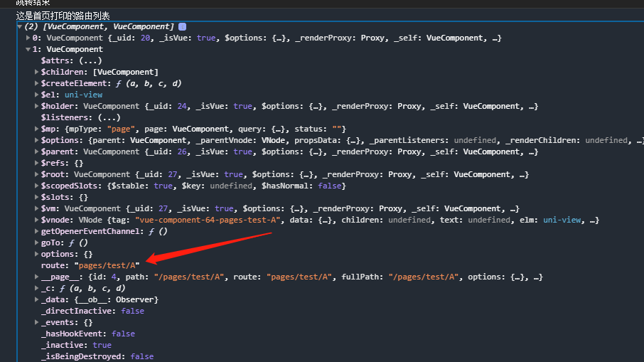Expand the _c function

(x=36, y=289)
